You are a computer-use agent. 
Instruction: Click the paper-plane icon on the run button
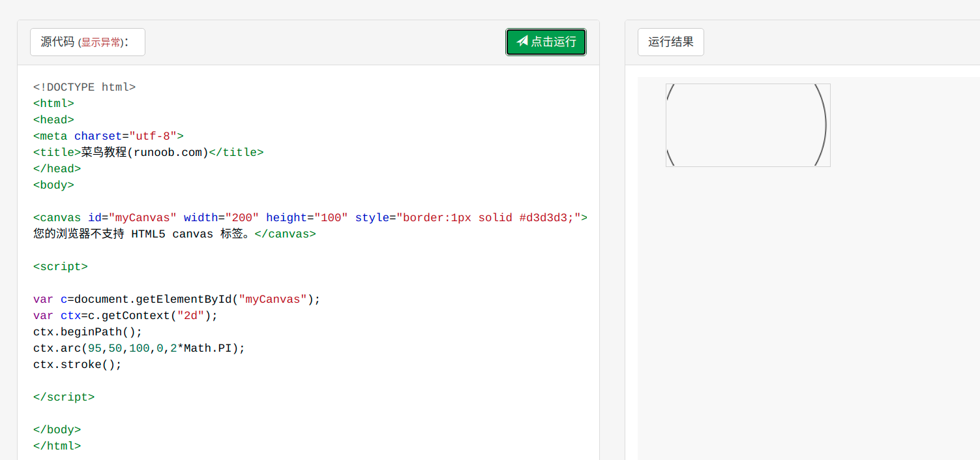(522, 41)
